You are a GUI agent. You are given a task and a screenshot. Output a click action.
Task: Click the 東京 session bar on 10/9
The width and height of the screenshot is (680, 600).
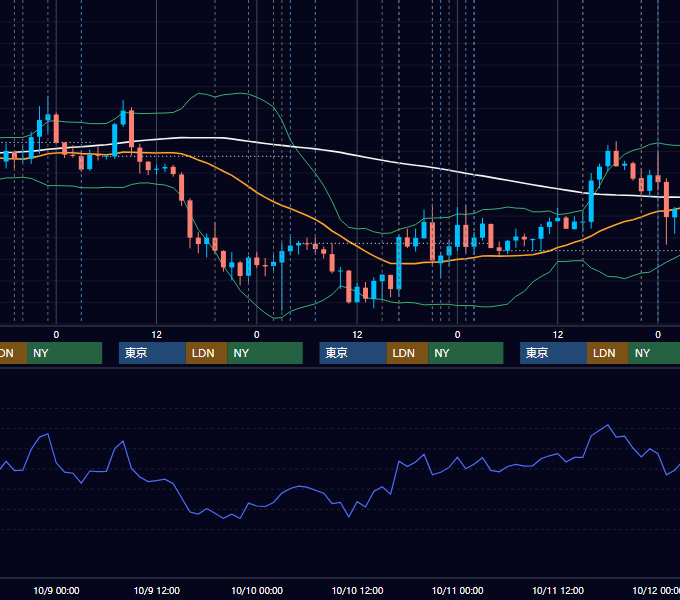[x=152, y=353]
